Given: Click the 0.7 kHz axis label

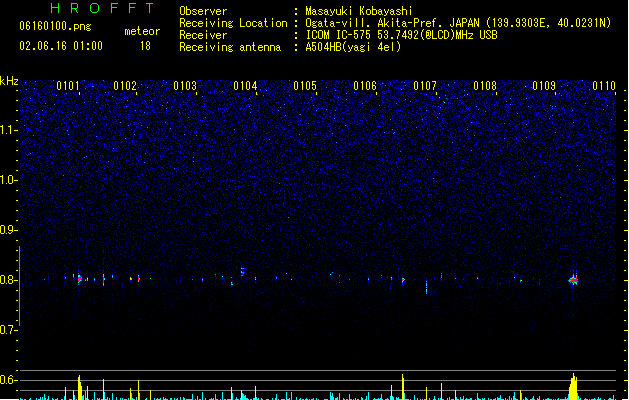Looking at the screenshot, I should coord(8,330).
